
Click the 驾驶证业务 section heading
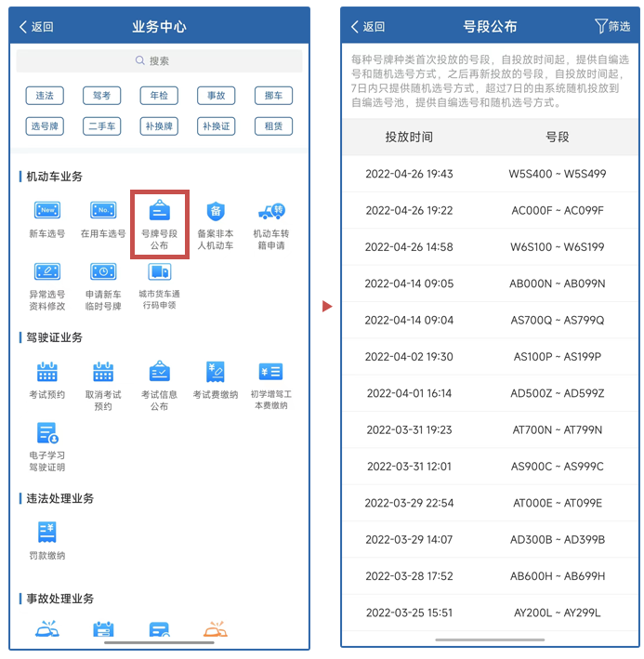coord(54,337)
